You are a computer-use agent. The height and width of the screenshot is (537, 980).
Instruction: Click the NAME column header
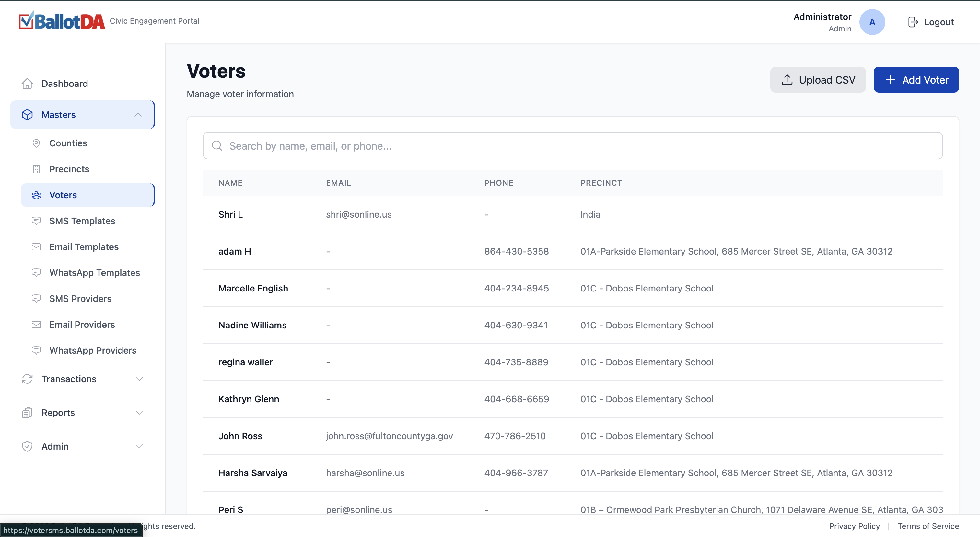(x=230, y=183)
